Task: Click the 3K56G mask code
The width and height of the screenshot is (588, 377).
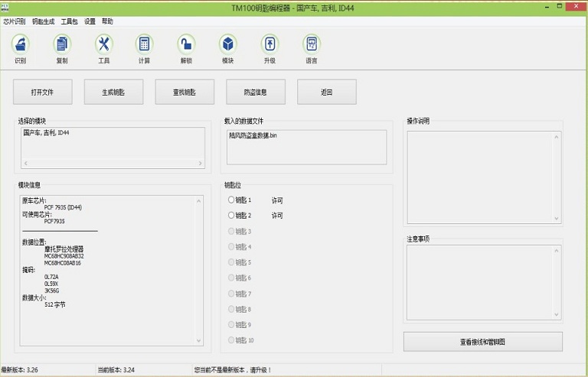Action: [52, 291]
